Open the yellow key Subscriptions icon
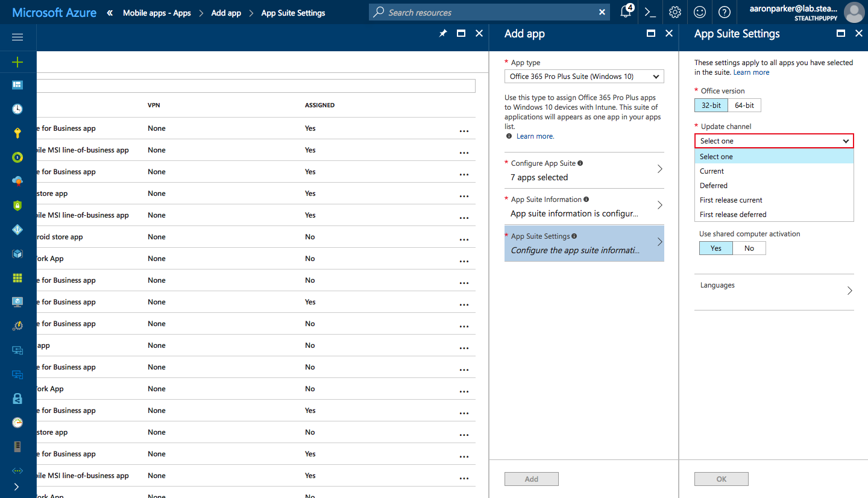 (17, 133)
